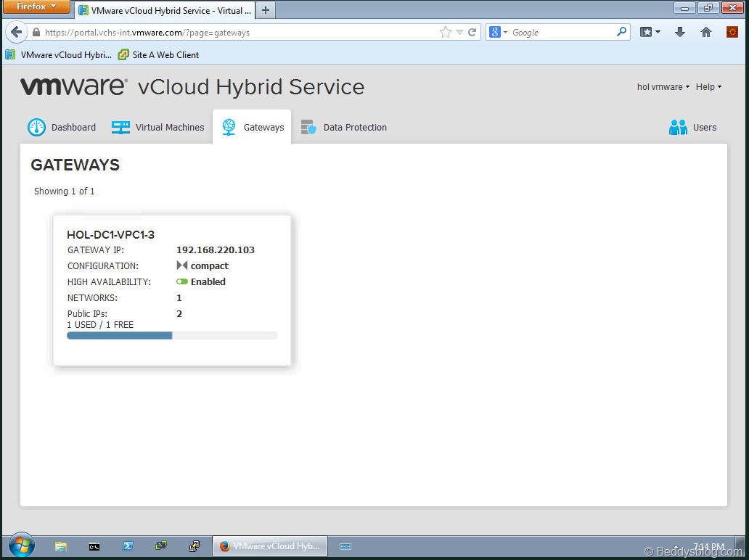
Task: Select the VMware vCloud Hybrid Service browser tab
Action: coord(165,10)
